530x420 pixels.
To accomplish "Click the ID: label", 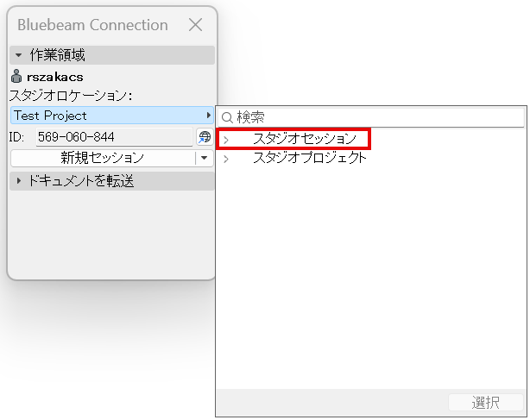I will (x=16, y=137).
